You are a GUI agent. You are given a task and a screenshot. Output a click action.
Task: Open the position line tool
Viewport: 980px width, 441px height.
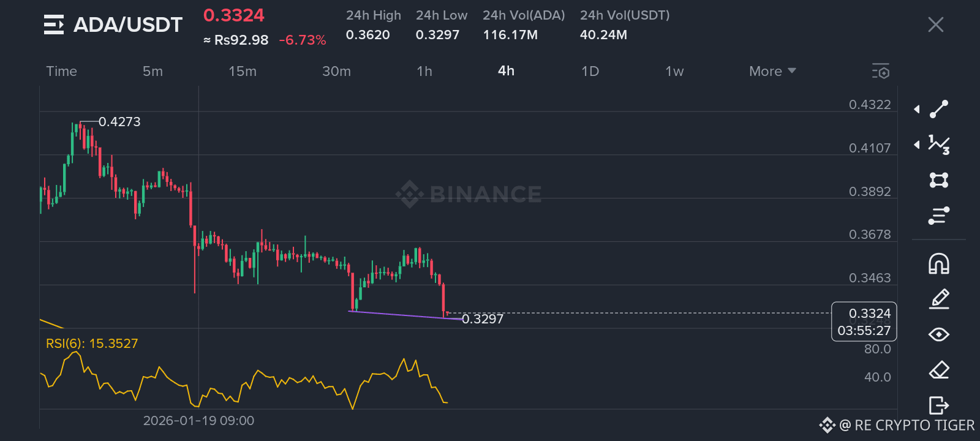939,216
